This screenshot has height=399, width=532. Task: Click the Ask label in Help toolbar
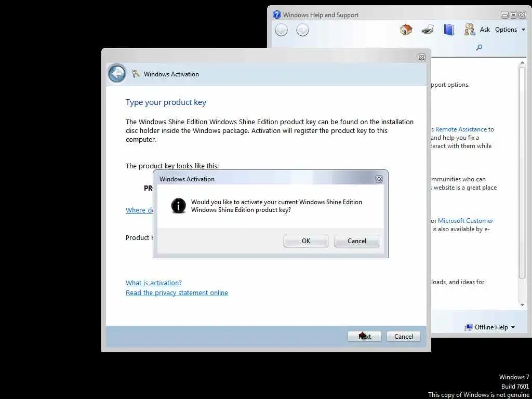pyautogui.click(x=485, y=30)
